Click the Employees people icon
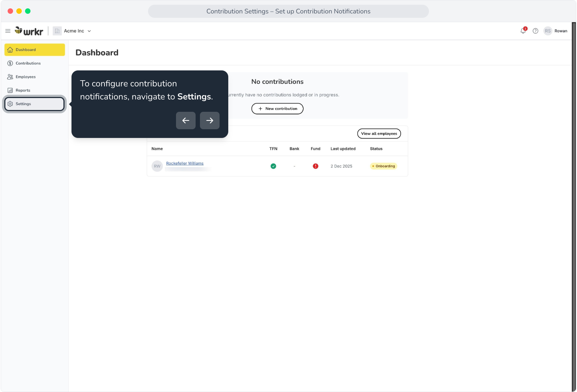Screen dimensions: 577x392 (10, 77)
